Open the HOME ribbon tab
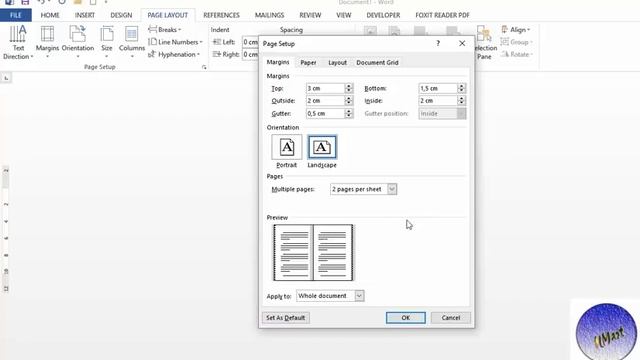 pos(50,15)
